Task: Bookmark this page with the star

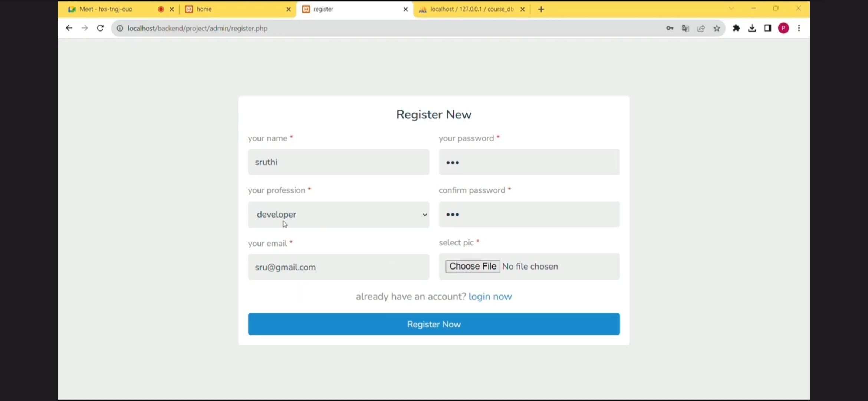Action: pyautogui.click(x=717, y=28)
